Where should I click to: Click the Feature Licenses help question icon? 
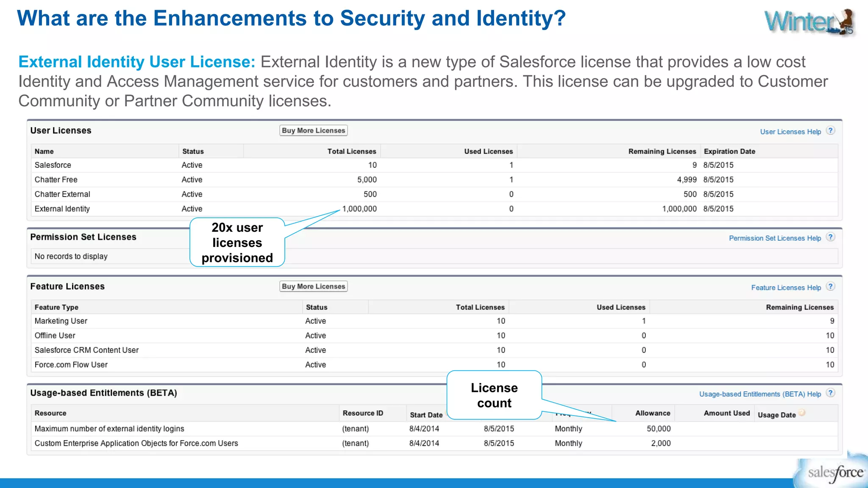pos(831,287)
